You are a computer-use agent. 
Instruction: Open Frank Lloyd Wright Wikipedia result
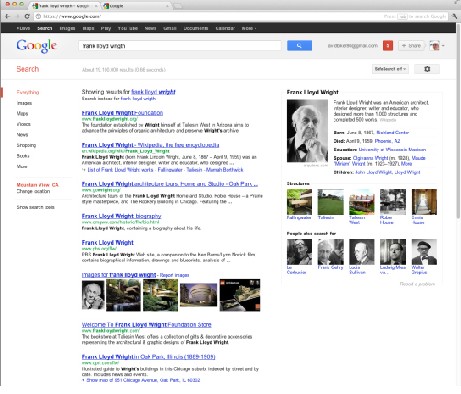150,145
